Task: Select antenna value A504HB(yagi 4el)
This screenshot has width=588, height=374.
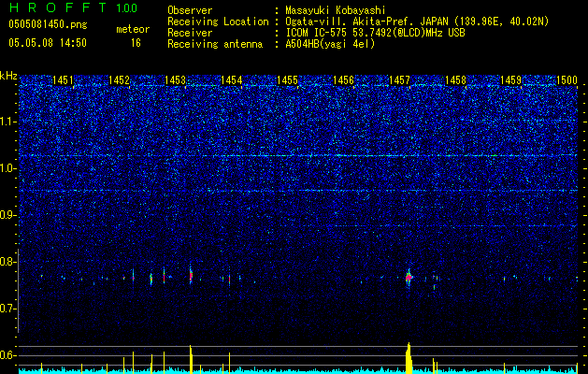Action: tap(330, 44)
